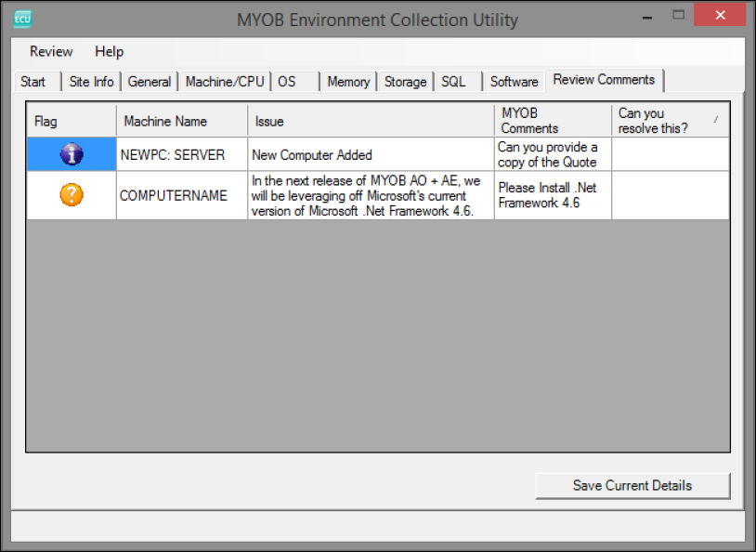The width and height of the screenshot is (756, 552).
Task: Switch to the Storage tab
Action: [x=405, y=82]
